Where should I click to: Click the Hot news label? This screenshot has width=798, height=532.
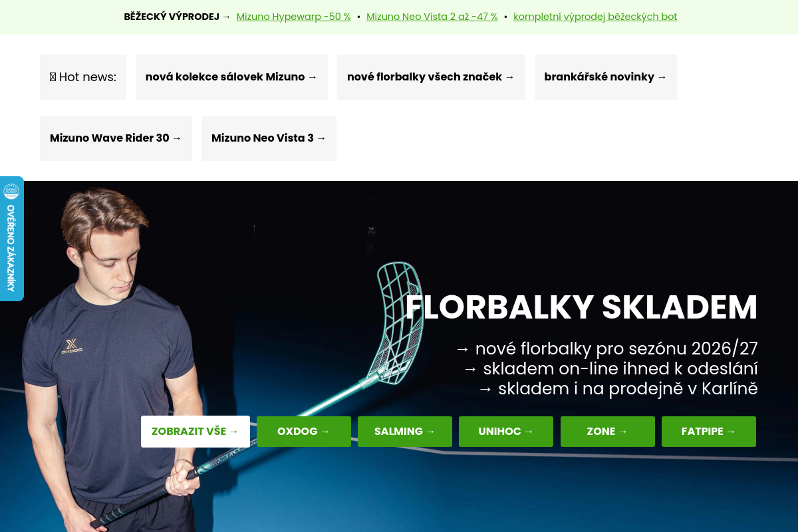83,77
